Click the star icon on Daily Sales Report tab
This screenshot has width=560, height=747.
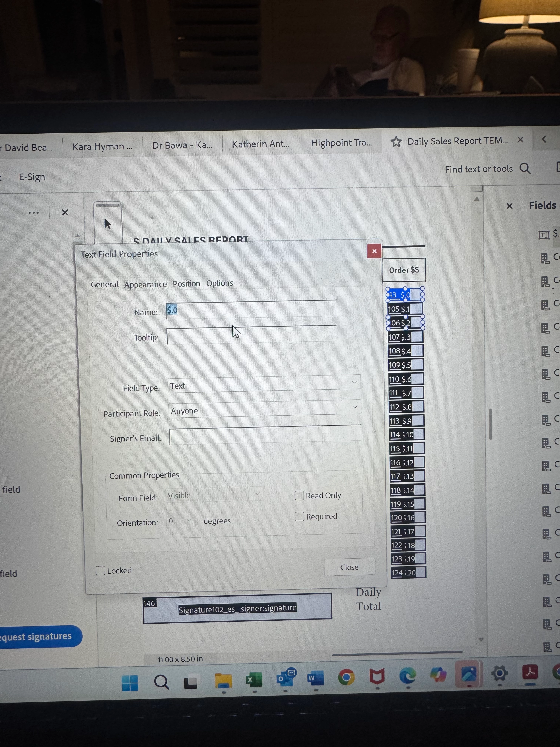[396, 142]
